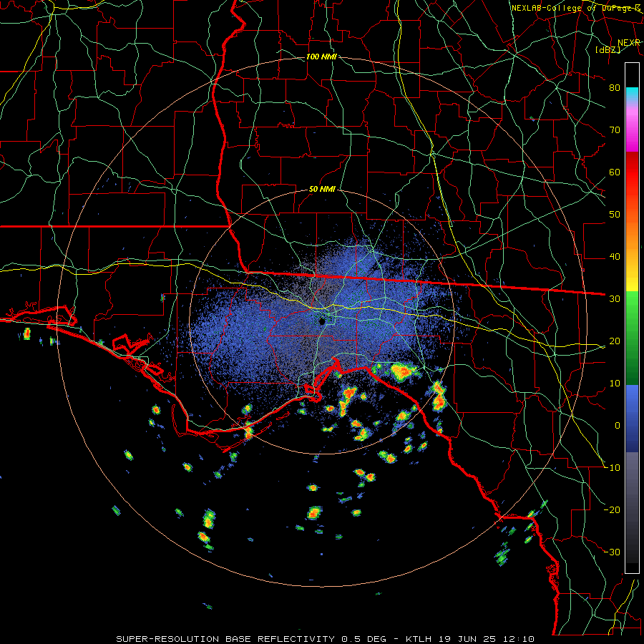Click the Super-Resolution Base Reflectivity caption

pyautogui.click(x=325, y=639)
